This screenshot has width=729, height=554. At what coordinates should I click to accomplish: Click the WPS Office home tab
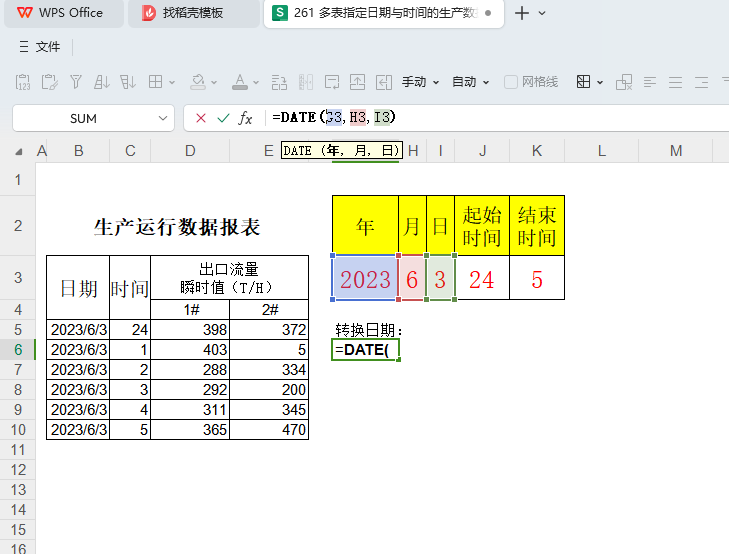pyautogui.click(x=64, y=13)
